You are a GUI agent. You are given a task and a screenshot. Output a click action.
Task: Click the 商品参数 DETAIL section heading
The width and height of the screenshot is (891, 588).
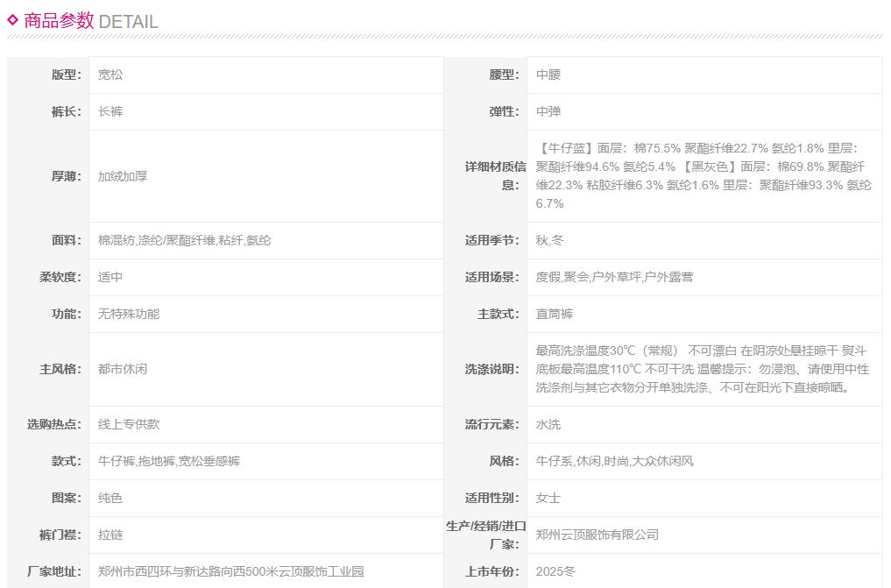point(91,21)
